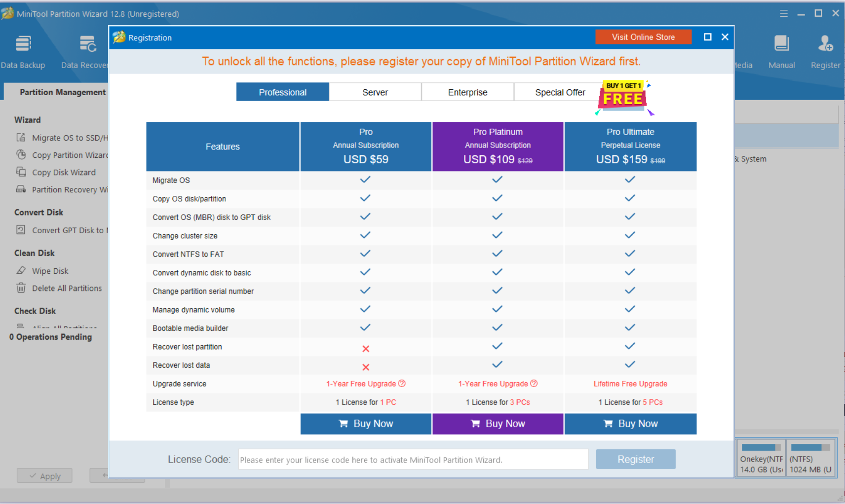Click Delete All Partitions trash icon
The height and width of the screenshot is (504, 845).
click(x=21, y=288)
